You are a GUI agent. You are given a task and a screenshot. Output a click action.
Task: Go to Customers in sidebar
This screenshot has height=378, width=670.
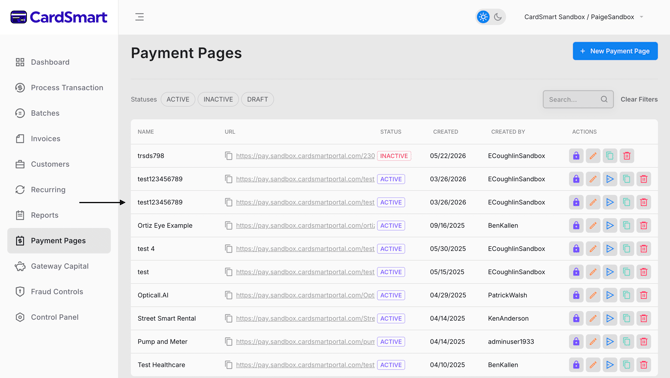click(x=59, y=164)
